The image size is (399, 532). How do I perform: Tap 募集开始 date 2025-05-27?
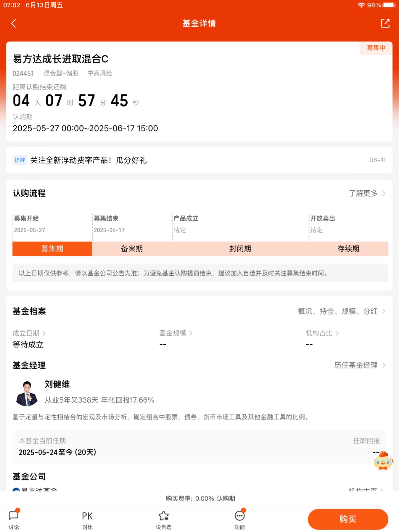30,230
